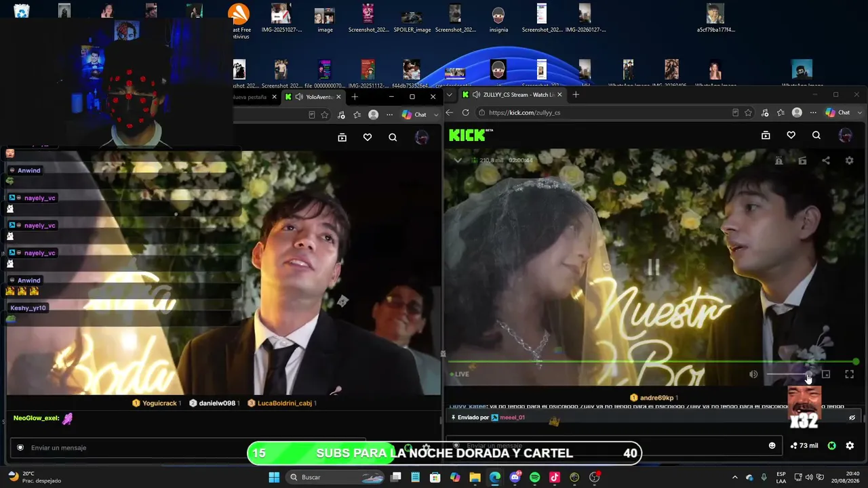This screenshot has width=868, height=488.
Task: Open the clips icon on right Kick page
Action: click(x=766, y=136)
